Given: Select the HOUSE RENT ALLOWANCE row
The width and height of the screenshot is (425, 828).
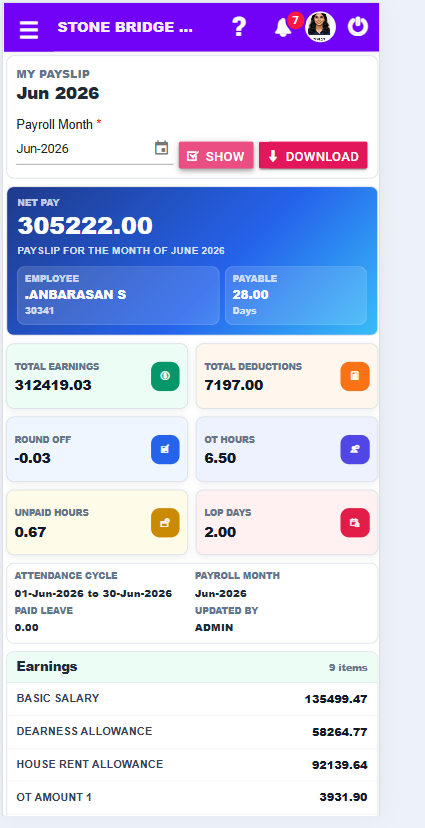Looking at the screenshot, I should click(x=192, y=765).
